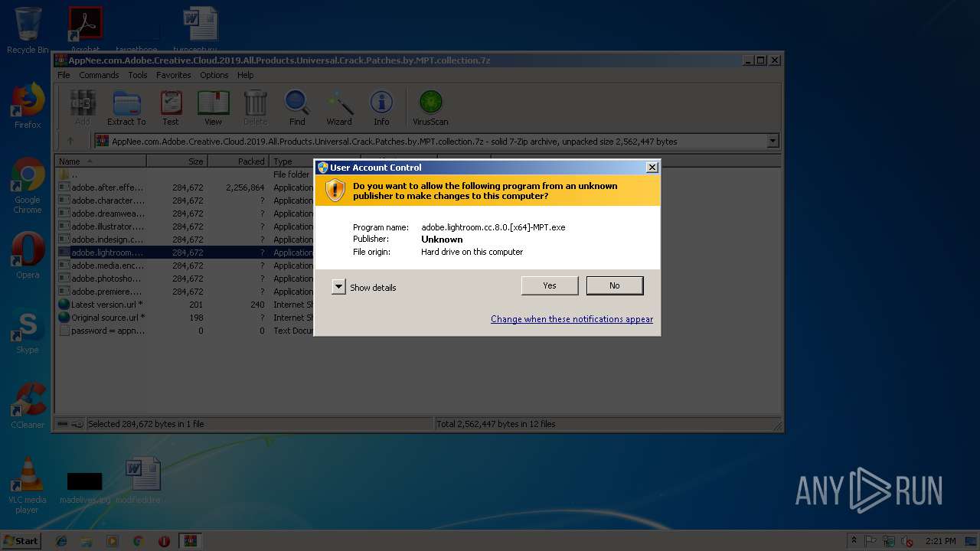Click the Find toolbar icon in WinRAR
This screenshot has height=551, width=980.
pyautogui.click(x=297, y=108)
